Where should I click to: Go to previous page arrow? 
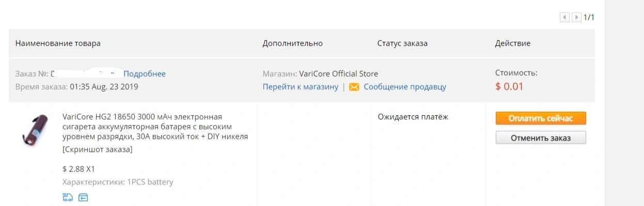pyautogui.click(x=564, y=18)
